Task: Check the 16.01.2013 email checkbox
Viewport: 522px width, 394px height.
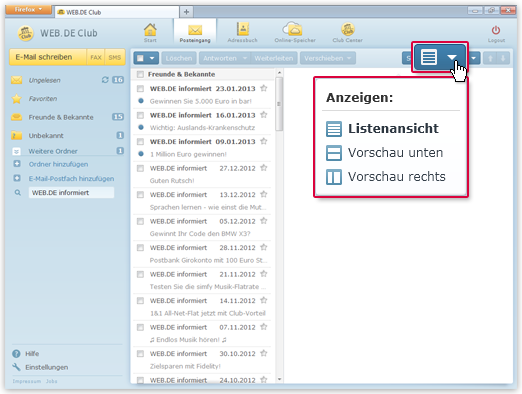Action: [x=140, y=115]
